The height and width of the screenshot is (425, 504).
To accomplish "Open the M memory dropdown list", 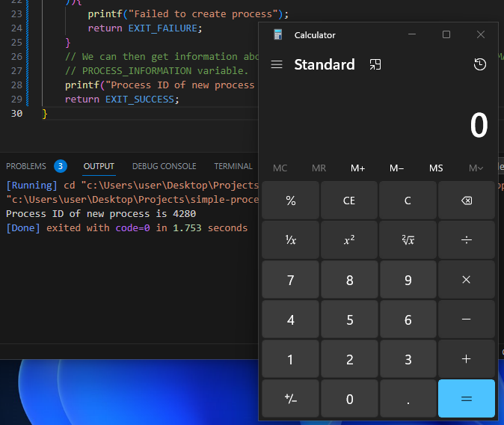I will pyautogui.click(x=476, y=168).
